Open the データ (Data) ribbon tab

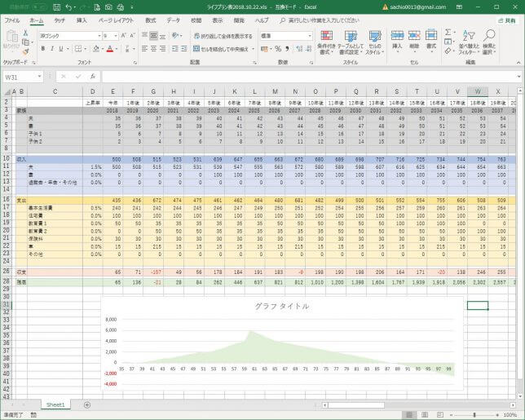174,20
